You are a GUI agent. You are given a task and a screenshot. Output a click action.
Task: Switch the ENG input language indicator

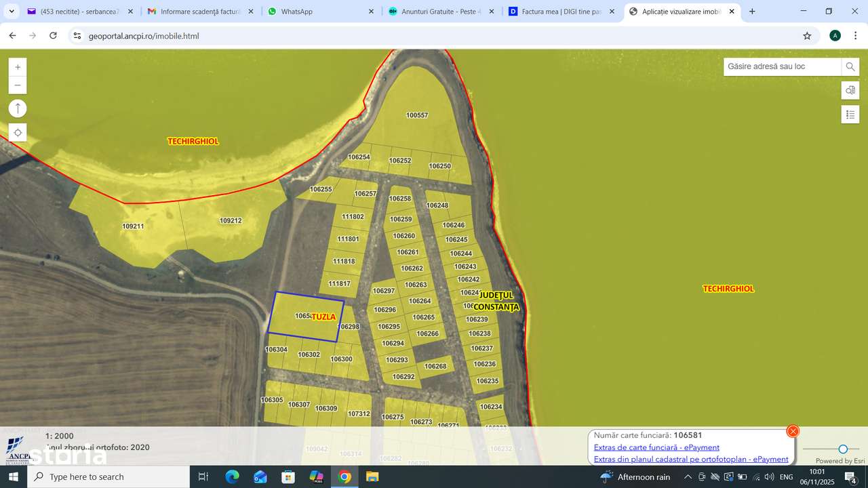(787, 477)
